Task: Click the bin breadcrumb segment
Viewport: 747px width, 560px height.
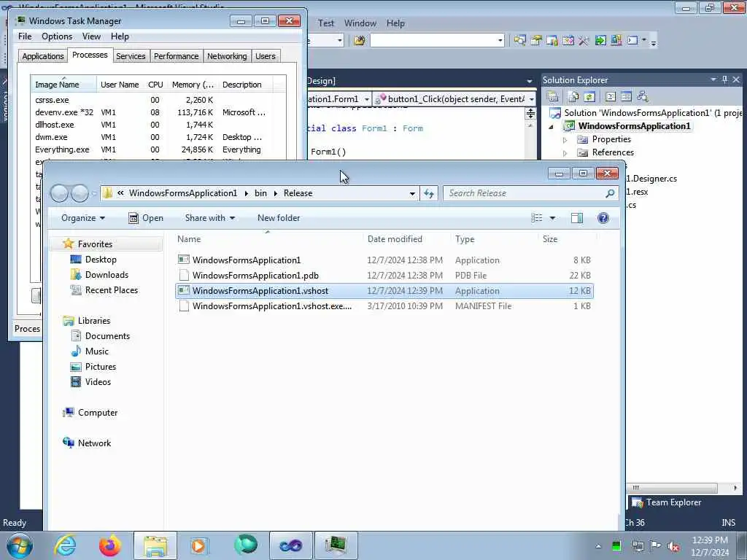Action: coord(260,193)
